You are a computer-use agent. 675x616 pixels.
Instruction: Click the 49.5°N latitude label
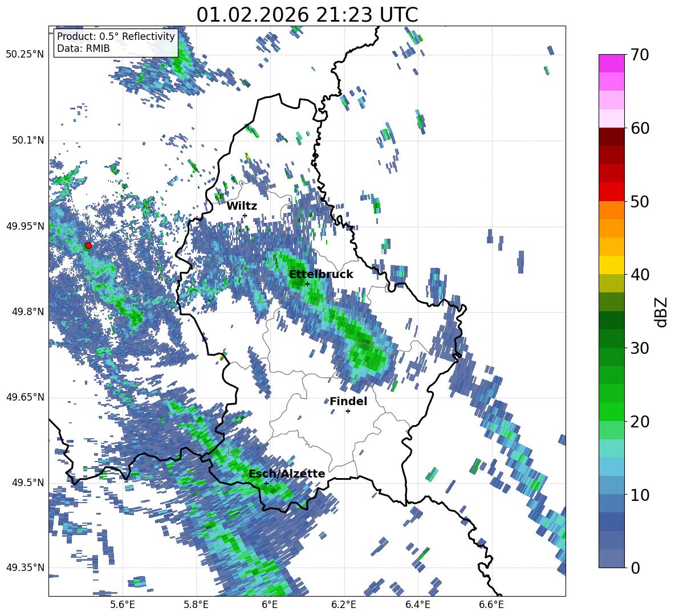tap(27, 482)
